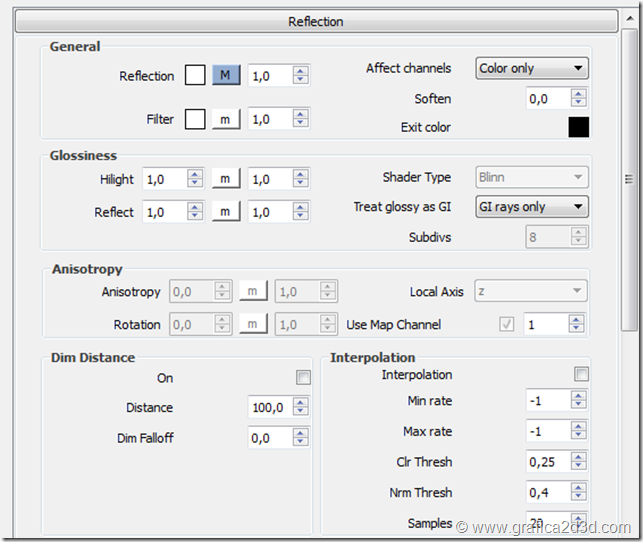Screen dimensions: 643x542
Task: Collapse the Reflection rollout header
Action: tap(315, 21)
